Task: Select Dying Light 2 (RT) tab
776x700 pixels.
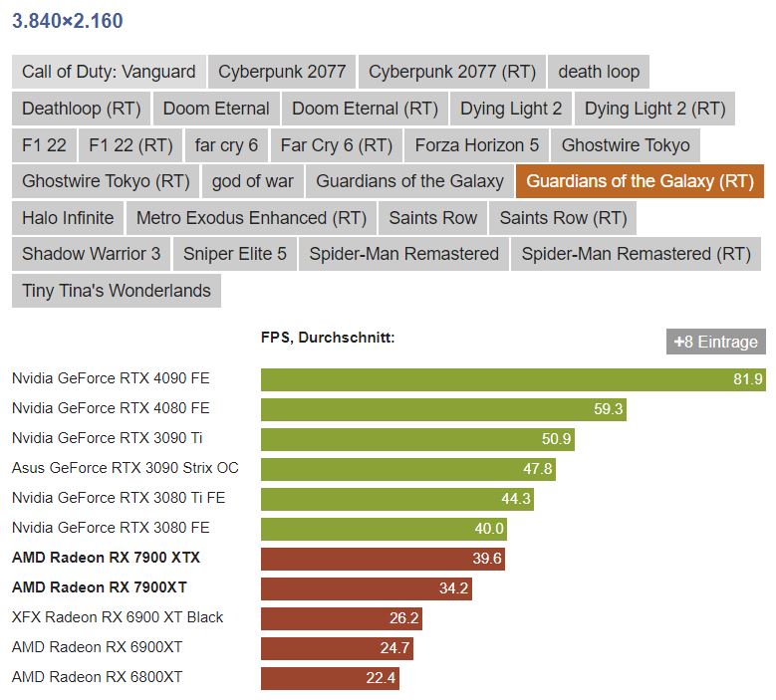Action: pyautogui.click(x=654, y=109)
